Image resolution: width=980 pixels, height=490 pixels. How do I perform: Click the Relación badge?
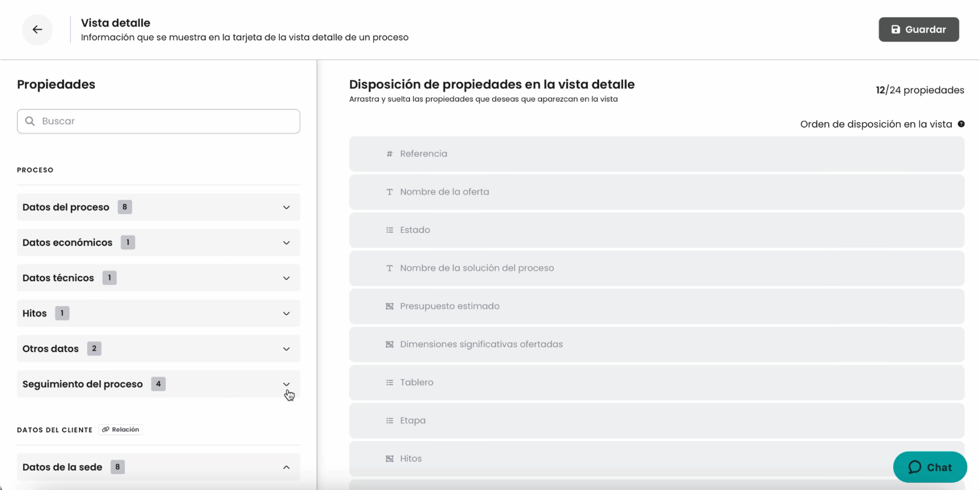(120, 430)
